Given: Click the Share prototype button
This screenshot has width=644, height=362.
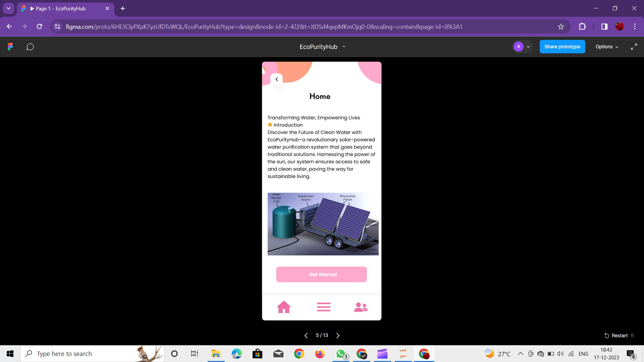Looking at the screenshot, I should point(562,47).
